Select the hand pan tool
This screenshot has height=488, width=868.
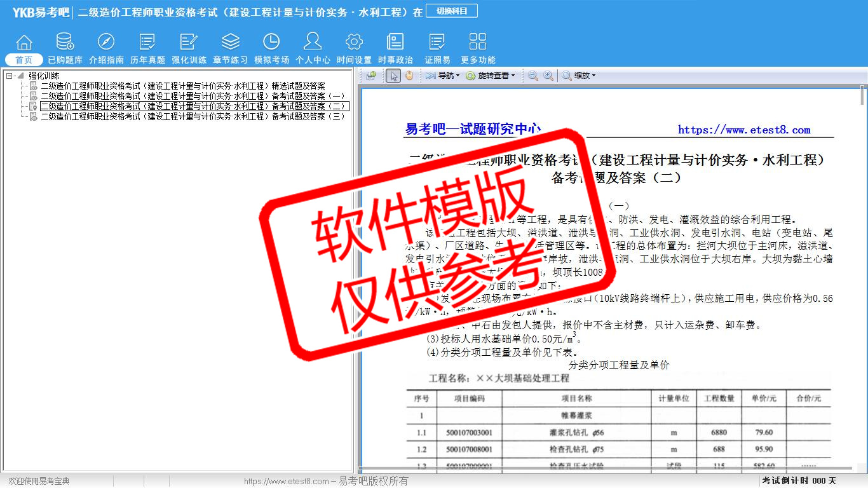pyautogui.click(x=409, y=76)
